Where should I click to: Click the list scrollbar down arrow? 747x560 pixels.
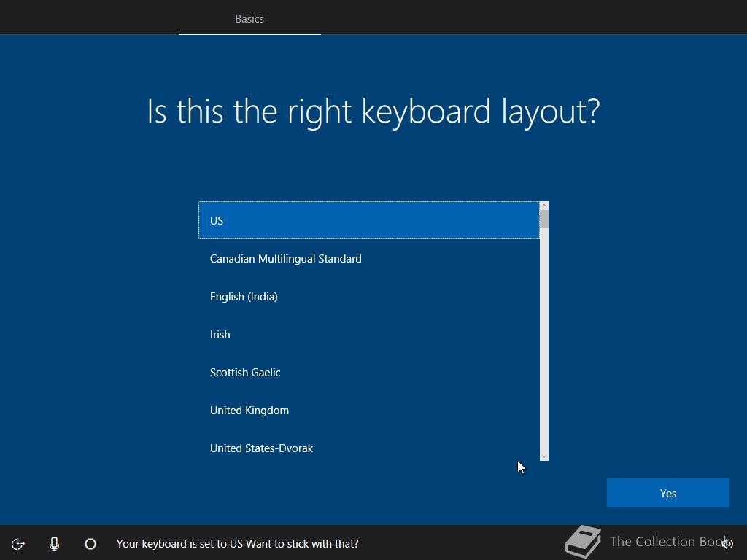[x=544, y=456]
